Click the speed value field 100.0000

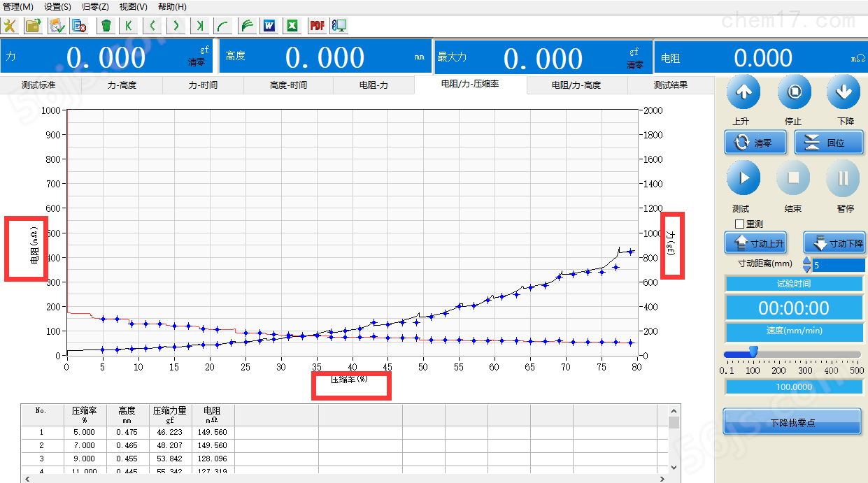[x=794, y=387]
